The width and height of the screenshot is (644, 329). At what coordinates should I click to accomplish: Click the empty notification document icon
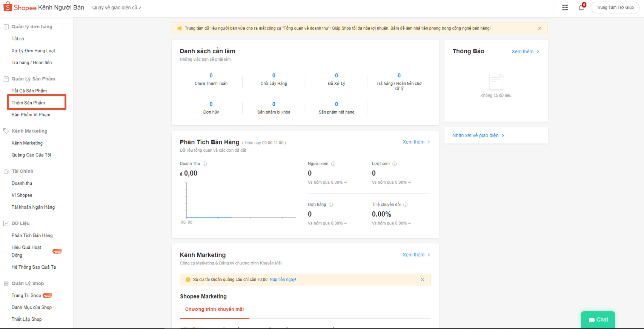[496, 81]
